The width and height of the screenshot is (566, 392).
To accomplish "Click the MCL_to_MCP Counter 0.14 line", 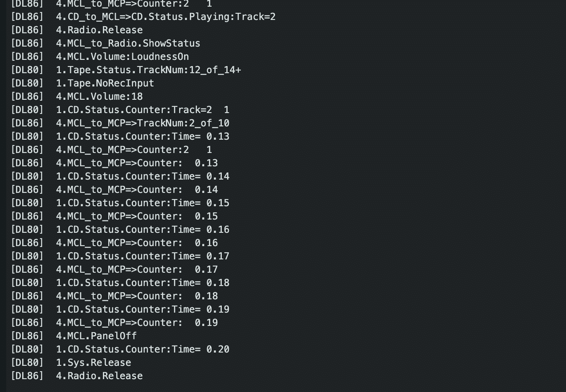I will click(x=114, y=190).
